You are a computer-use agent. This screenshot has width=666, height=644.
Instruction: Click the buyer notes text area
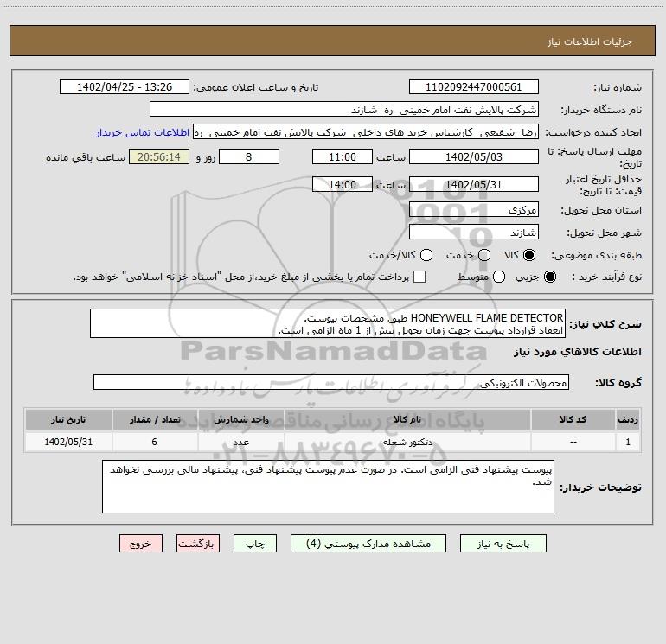point(328,487)
